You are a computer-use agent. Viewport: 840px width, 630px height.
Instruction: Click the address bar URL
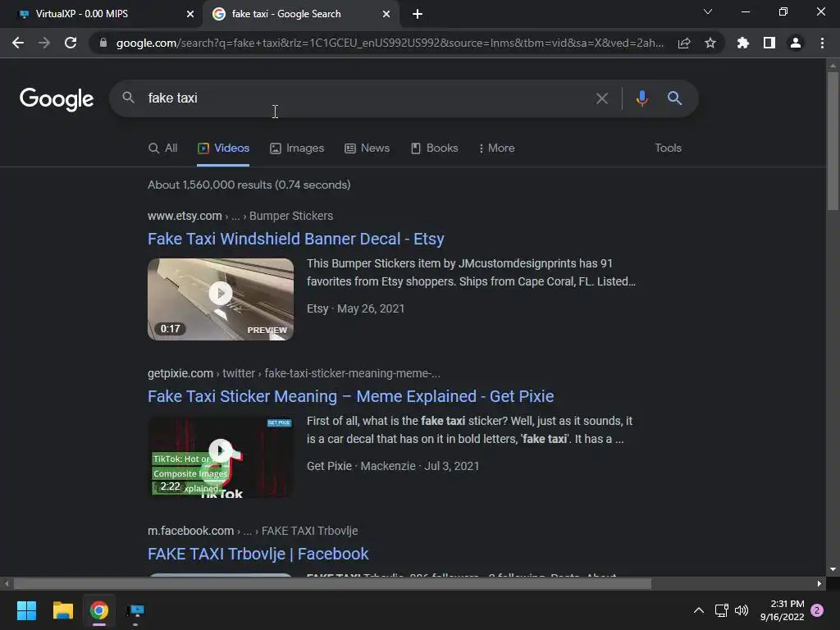pos(390,43)
